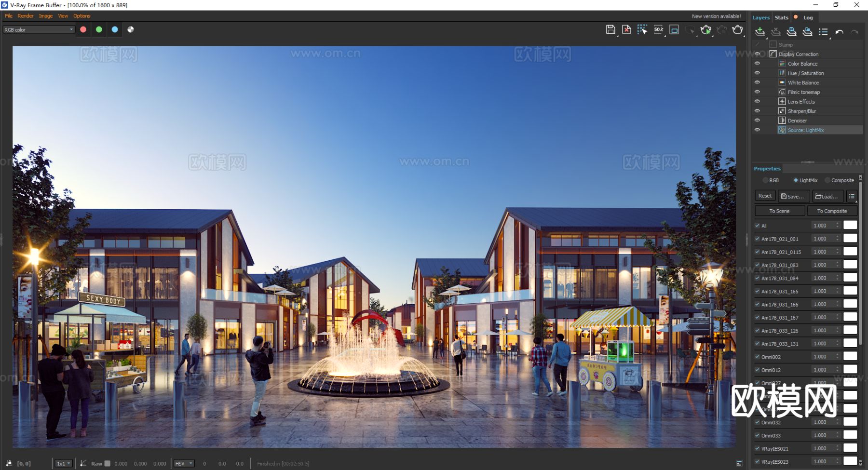Switch to red channel view
Image resolution: width=868 pixels, height=470 pixels.
click(83, 29)
